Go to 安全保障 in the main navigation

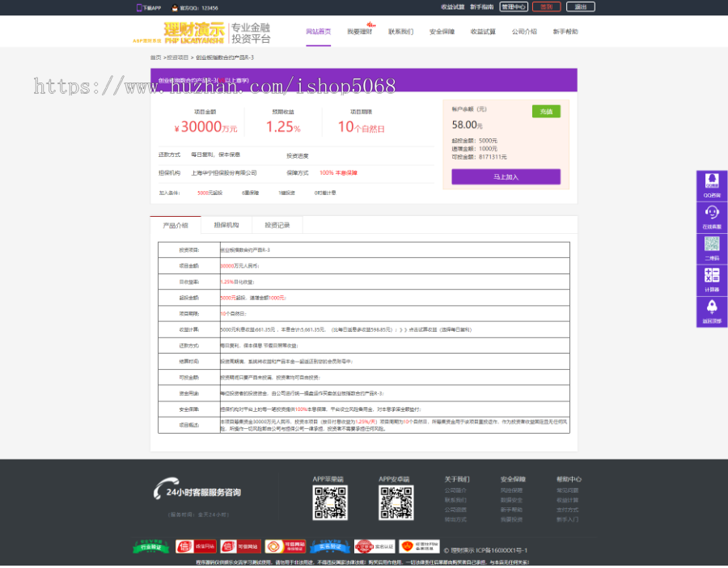coord(442,32)
